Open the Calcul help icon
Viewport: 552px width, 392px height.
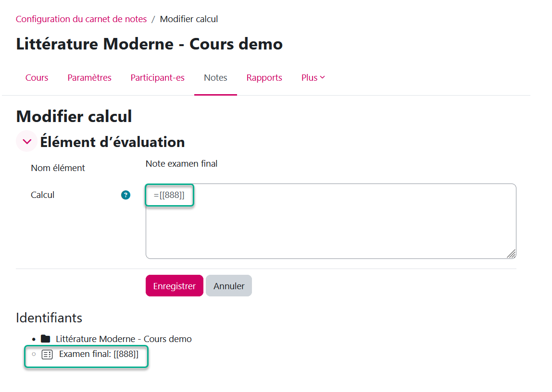click(126, 195)
